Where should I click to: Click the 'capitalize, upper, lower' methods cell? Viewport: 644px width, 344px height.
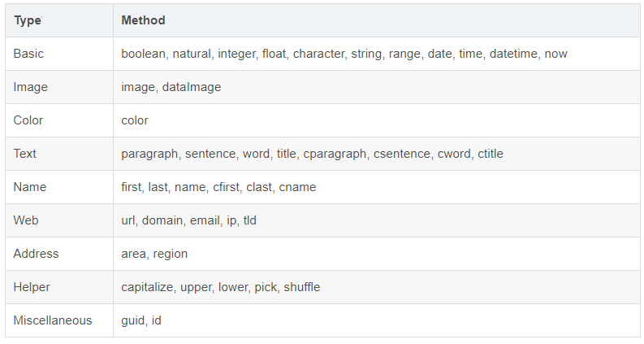220,287
